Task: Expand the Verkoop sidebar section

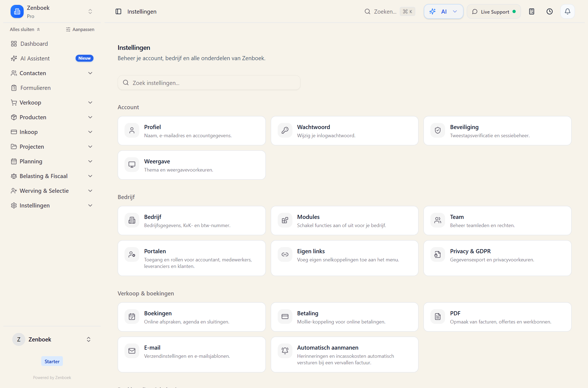Action: pyautogui.click(x=52, y=102)
